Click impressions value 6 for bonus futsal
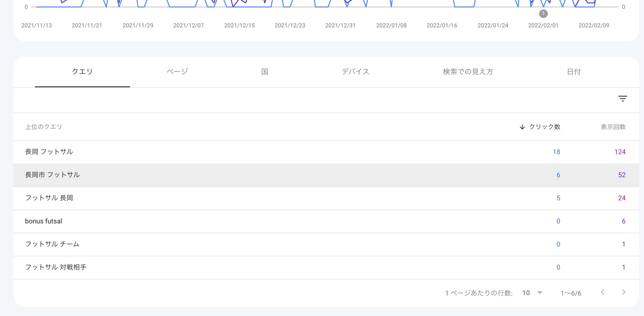 [624, 221]
